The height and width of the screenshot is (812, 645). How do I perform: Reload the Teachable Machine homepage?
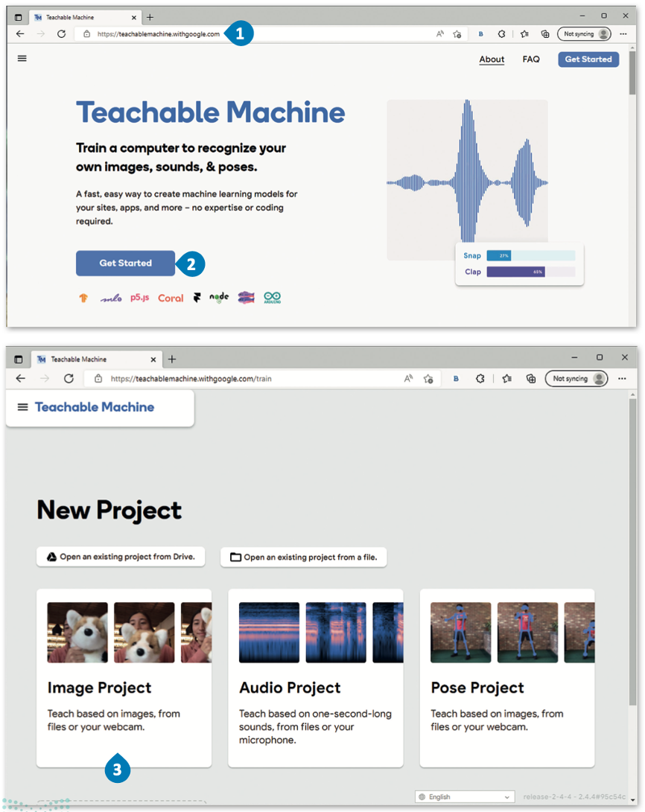point(61,33)
